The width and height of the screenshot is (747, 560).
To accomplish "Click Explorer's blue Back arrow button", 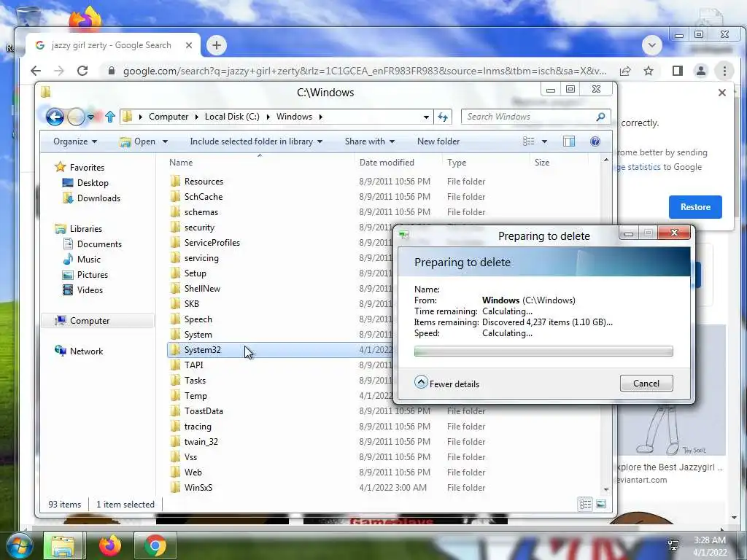I will 55,117.
